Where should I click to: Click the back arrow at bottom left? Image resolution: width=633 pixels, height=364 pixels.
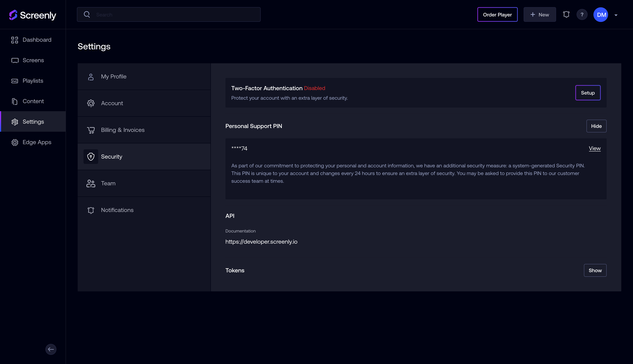(51, 349)
